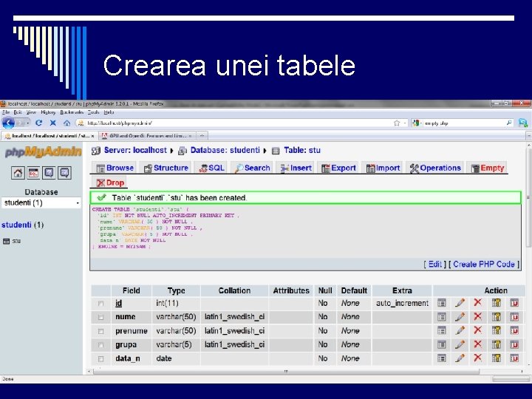Edit the id field with pencil icon
This screenshot has width=532, height=399.
click(x=460, y=303)
